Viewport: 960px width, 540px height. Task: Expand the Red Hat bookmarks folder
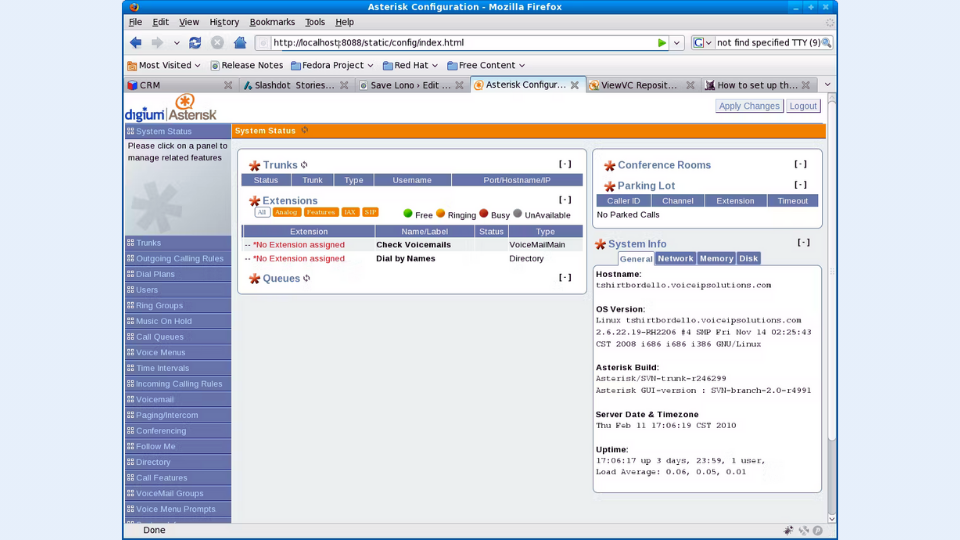410,65
